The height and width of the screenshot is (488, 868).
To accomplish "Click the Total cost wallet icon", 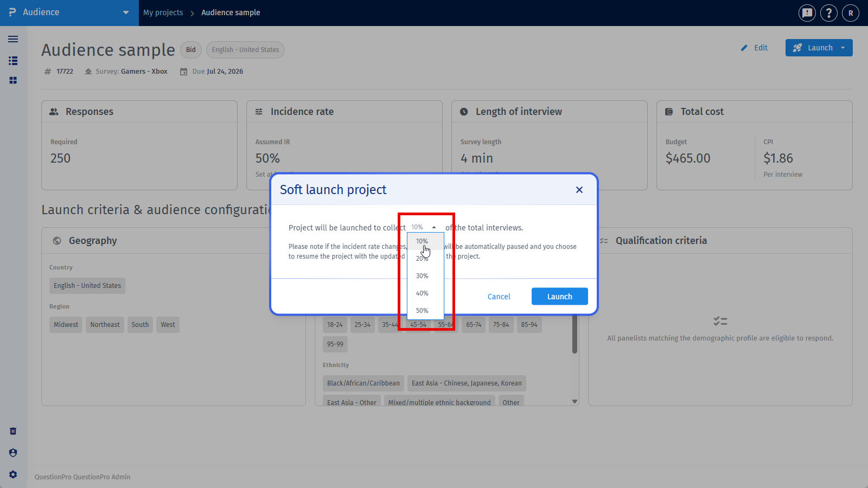I will (x=669, y=112).
